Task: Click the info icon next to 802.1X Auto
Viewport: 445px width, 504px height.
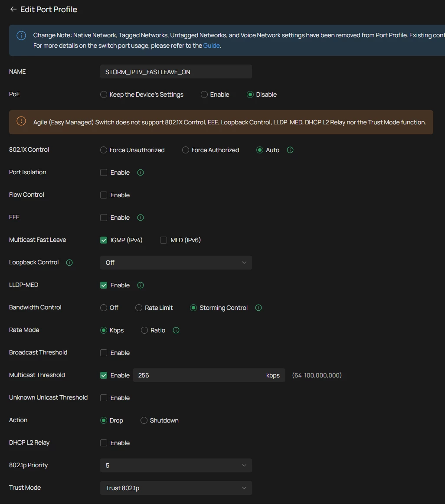Action: tap(290, 150)
